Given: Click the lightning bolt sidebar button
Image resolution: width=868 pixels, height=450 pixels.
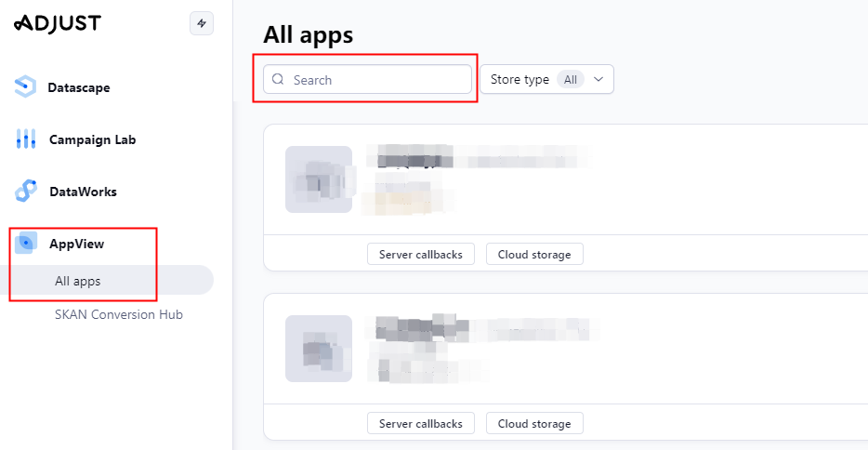Looking at the screenshot, I should [x=202, y=23].
